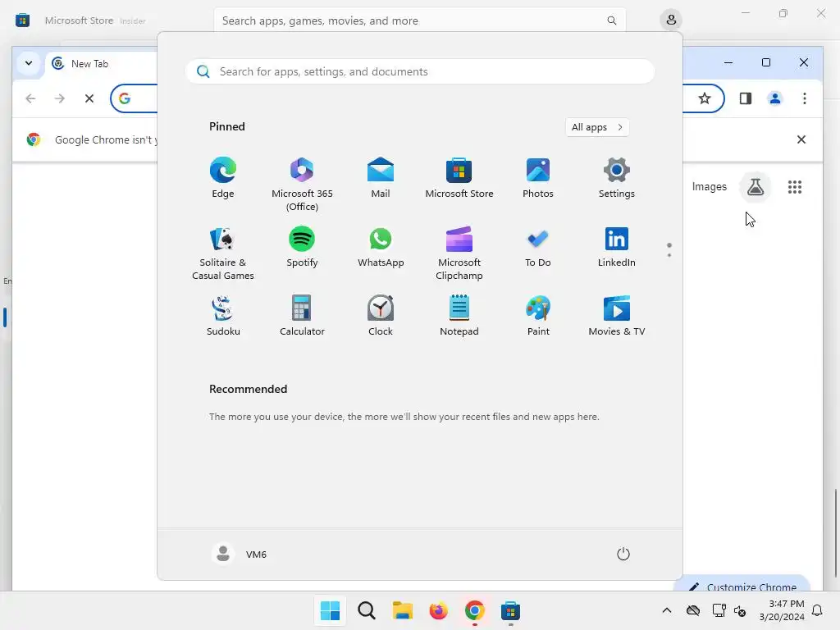This screenshot has width=840, height=630.
Task: Go back in Chrome
Action: tap(30, 98)
